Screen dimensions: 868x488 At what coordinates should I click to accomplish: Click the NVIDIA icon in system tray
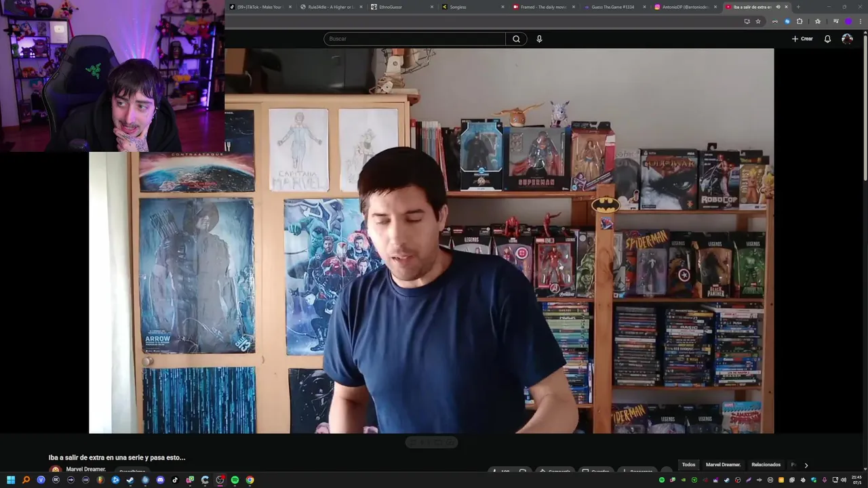683,480
